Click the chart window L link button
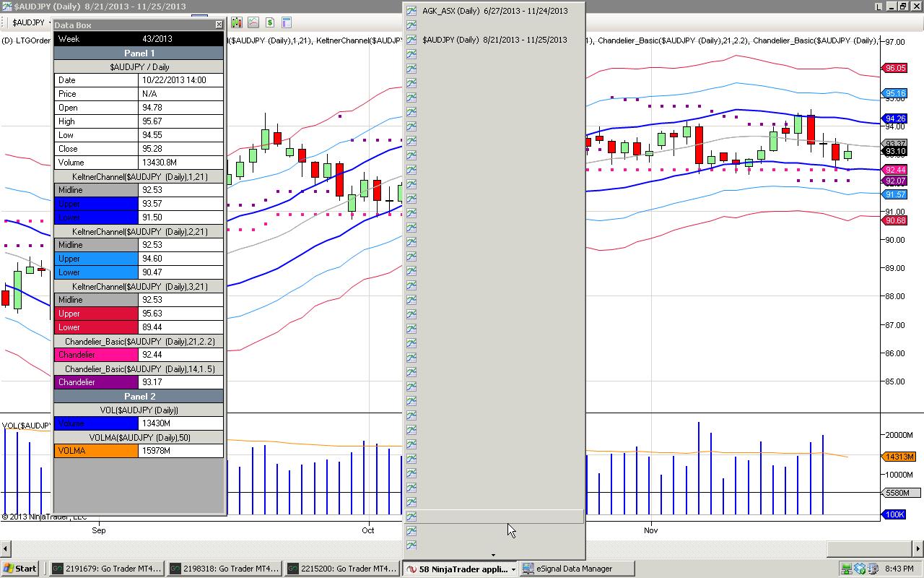Viewport: 924px width, 578px height. click(x=879, y=7)
